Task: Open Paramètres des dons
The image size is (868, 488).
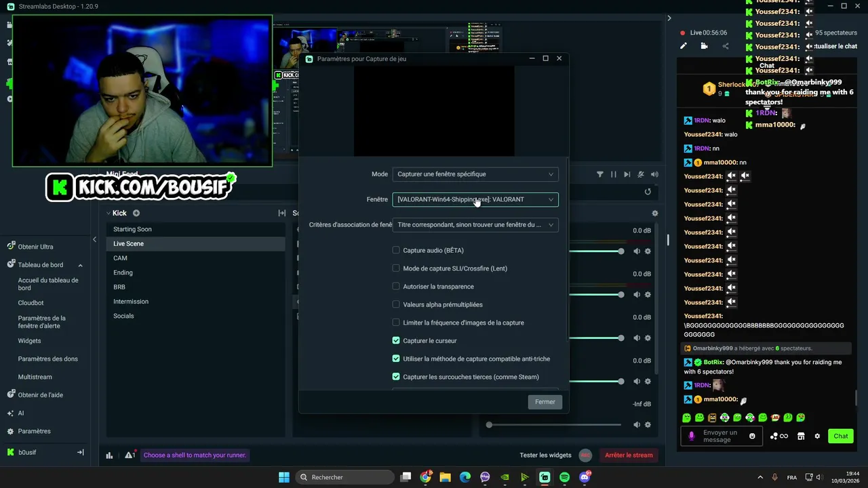Action: tap(47, 359)
